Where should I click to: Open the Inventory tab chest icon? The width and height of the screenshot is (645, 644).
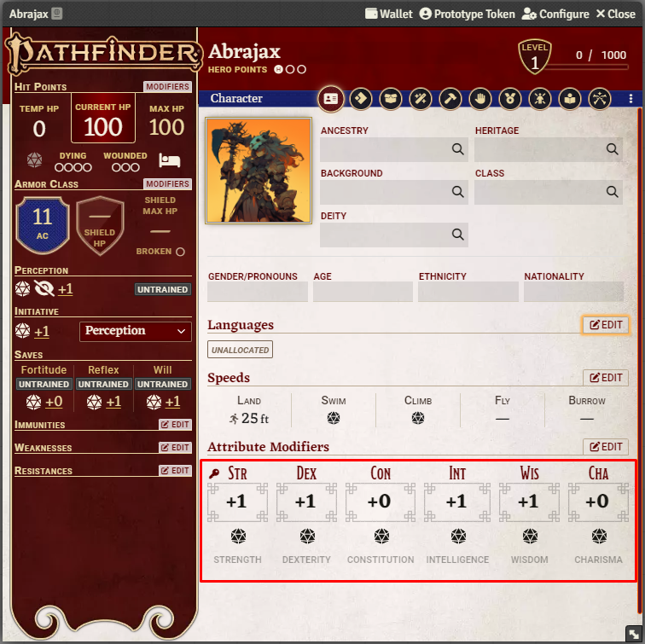tap(391, 99)
